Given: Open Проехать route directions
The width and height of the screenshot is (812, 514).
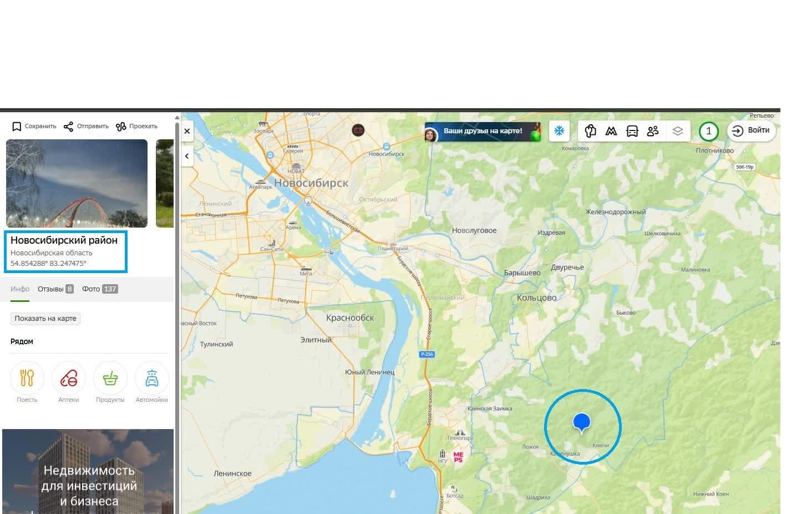Looking at the screenshot, I should tap(136, 127).
